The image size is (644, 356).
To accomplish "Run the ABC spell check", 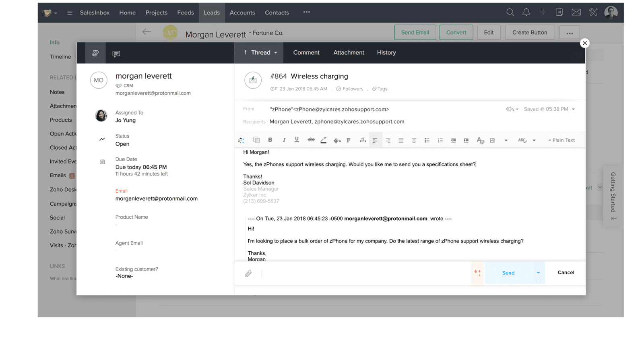I will (x=522, y=140).
